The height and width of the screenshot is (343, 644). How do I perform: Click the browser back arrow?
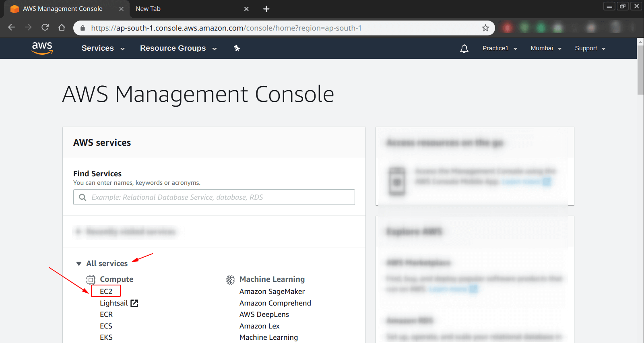click(12, 27)
